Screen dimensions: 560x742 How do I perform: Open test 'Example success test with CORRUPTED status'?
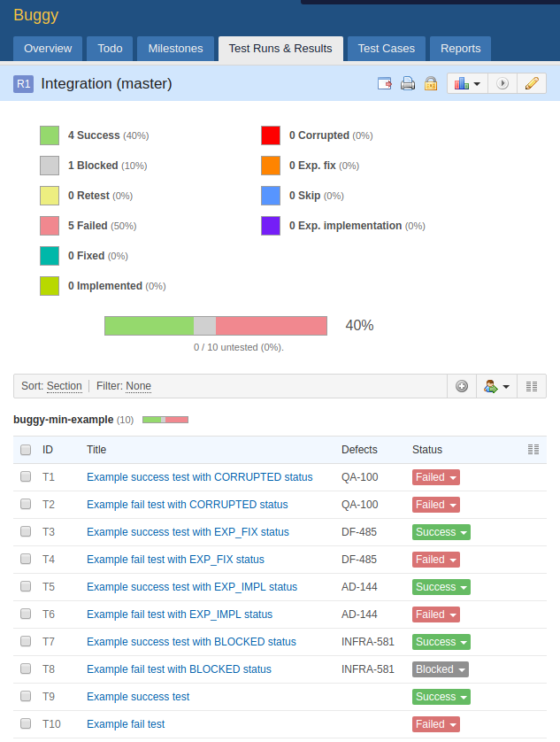200,477
